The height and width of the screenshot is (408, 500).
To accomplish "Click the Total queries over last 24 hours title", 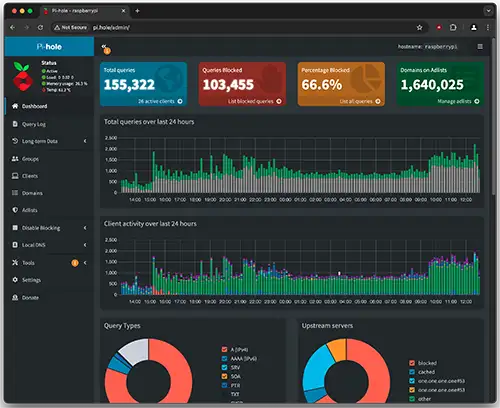I will pyautogui.click(x=149, y=122).
